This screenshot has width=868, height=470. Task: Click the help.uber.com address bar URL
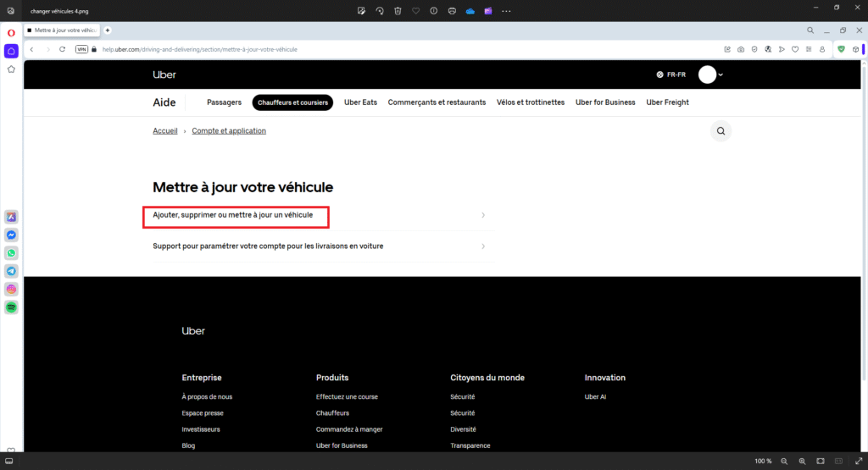click(x=200, y=49)
